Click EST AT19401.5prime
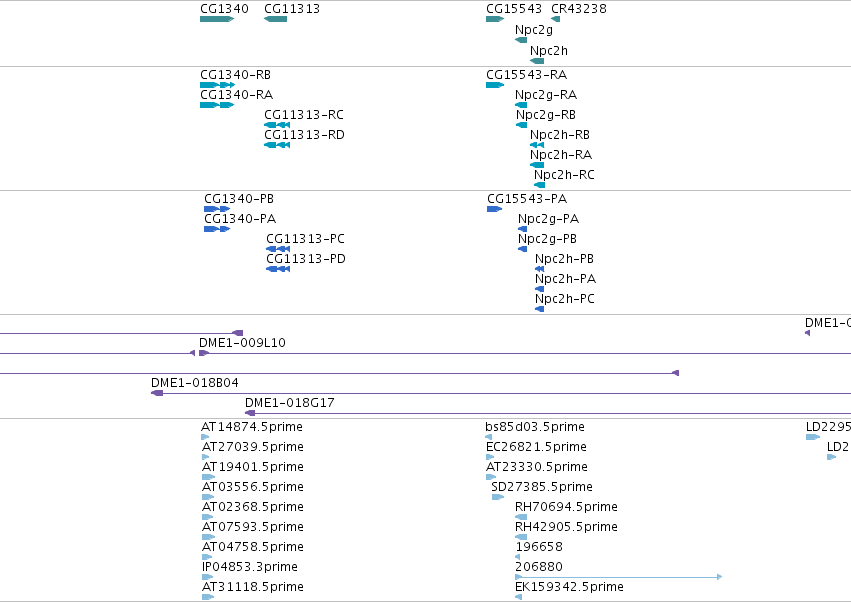Image resolution: width=851 pixels, height=602 pixels. pos(208,477)
